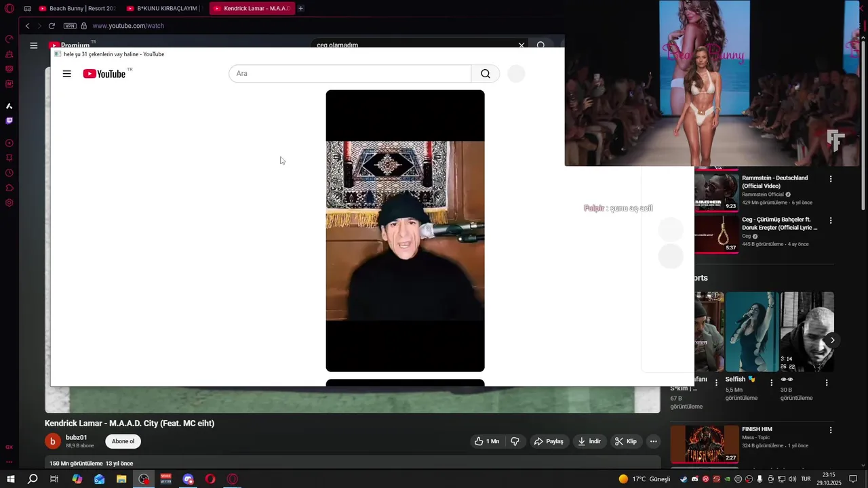Open options for the 67 B görüntüleme short
Screen dimensions: 868x488
716,382
